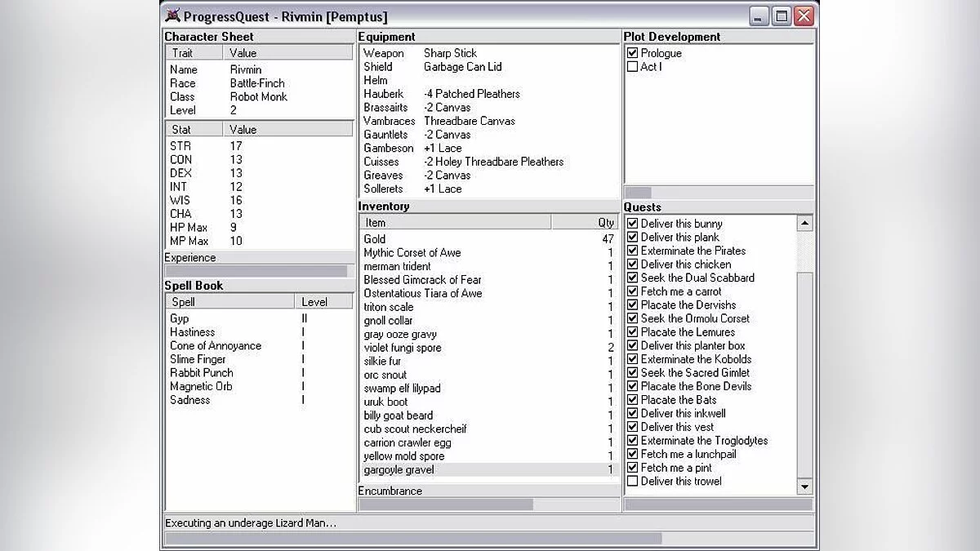
Task: Select the Magnetic Orb spell
Action: pyautogui.click(x=260, y=386)
